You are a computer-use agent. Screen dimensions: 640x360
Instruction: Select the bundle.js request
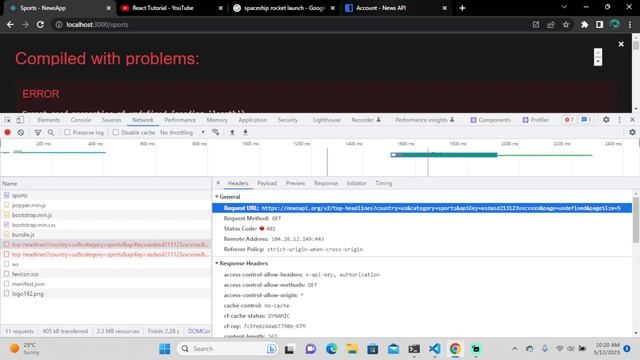(x=106, y=235)
